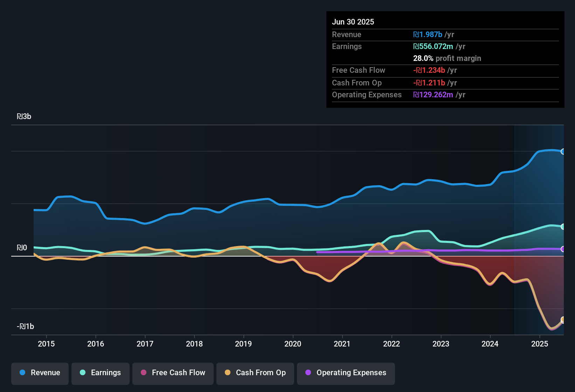Click the 2020 x-axis year label
575x392 pixels.
[x=293, y=344]
